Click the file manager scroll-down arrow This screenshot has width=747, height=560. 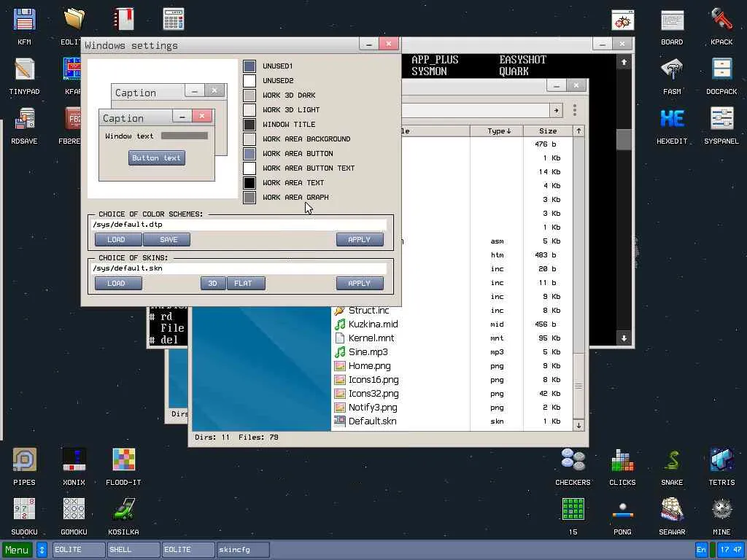[x=578, y=425]
